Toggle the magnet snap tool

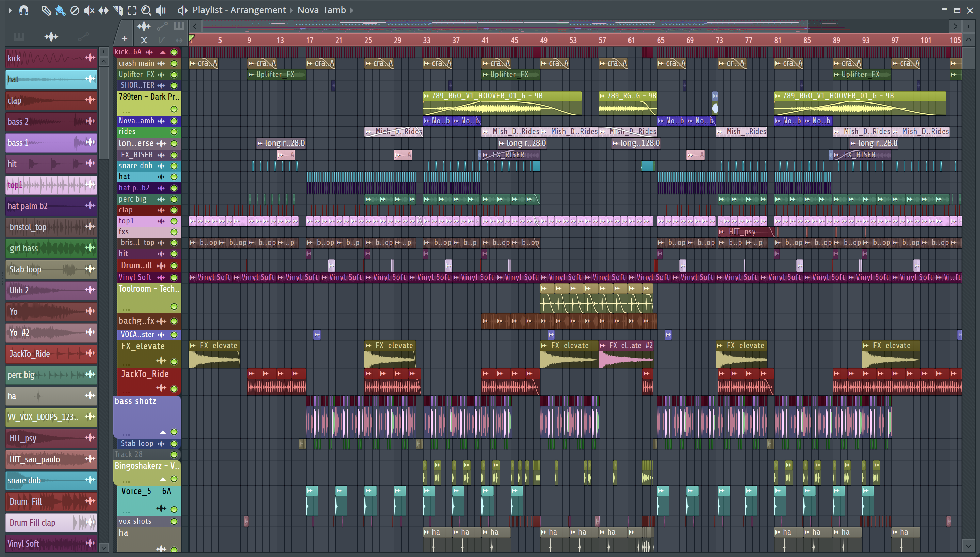24,10
